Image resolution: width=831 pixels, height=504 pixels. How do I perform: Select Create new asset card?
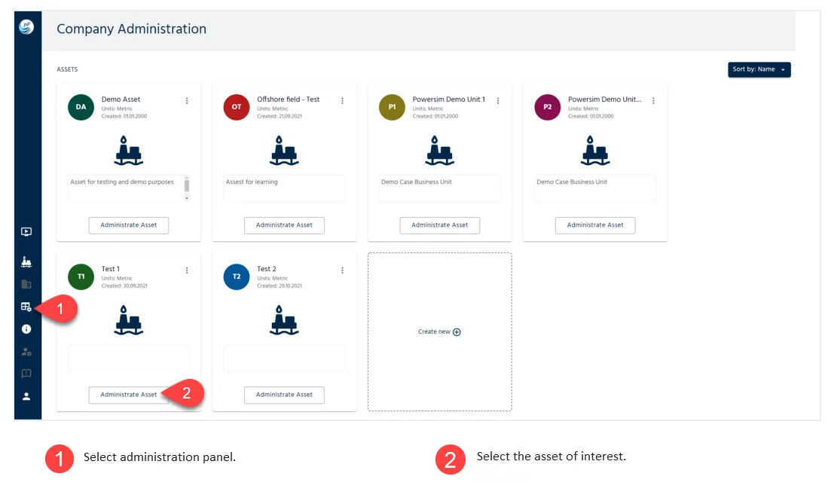click(x=439, y=331)
